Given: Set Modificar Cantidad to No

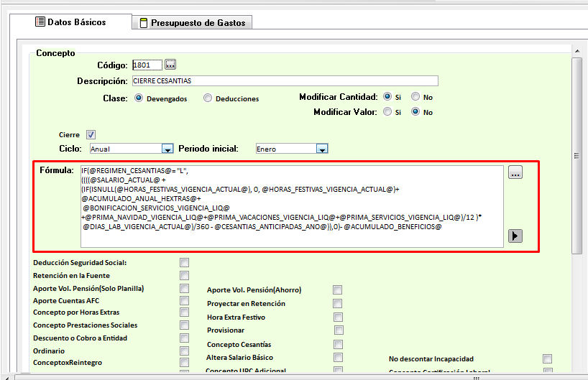Looking at the screenshot, I should (415, 97).
